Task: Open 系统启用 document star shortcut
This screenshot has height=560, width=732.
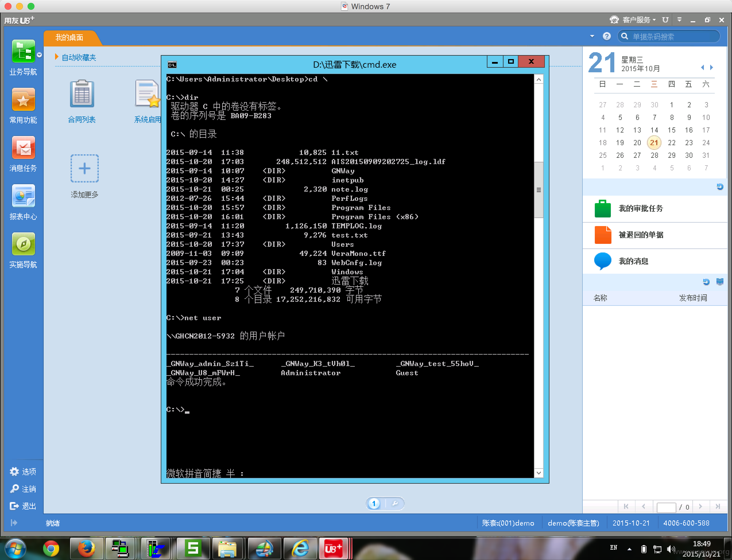Action: (147, 94)
